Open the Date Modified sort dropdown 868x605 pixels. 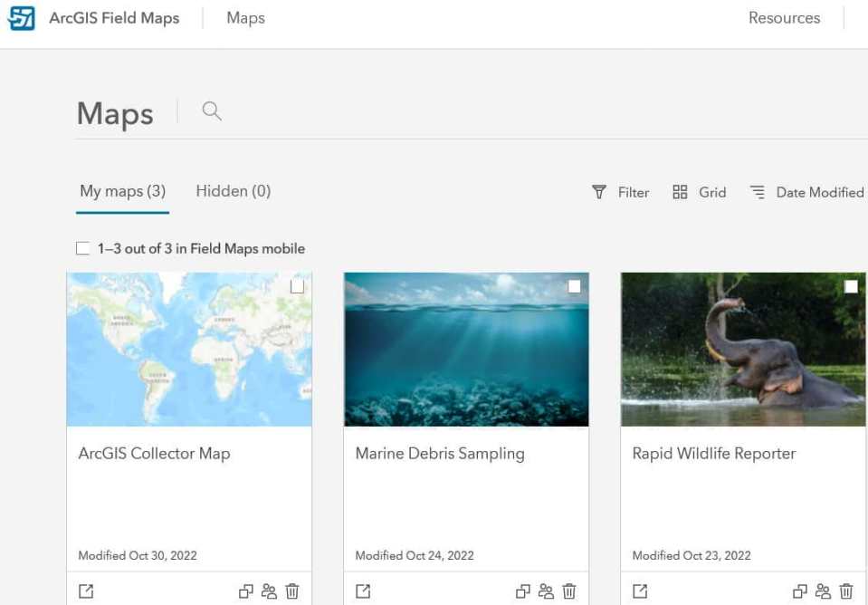(x=820, y=192)
